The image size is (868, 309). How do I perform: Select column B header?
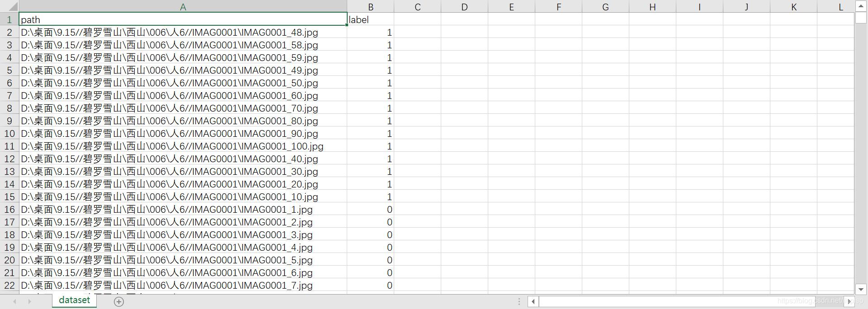point(371,6)
